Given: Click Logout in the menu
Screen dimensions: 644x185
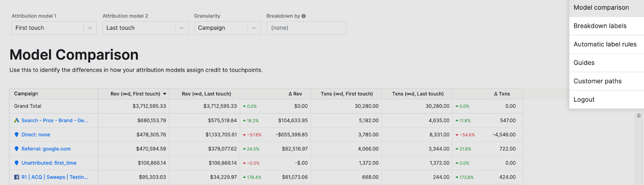Looking at the screenshot, I should pos(584,100).
